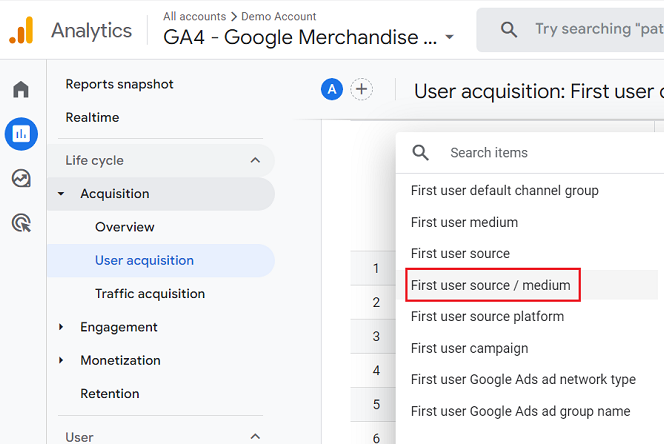
Task: Open the Realtime report
Action: tap(92, 117)
